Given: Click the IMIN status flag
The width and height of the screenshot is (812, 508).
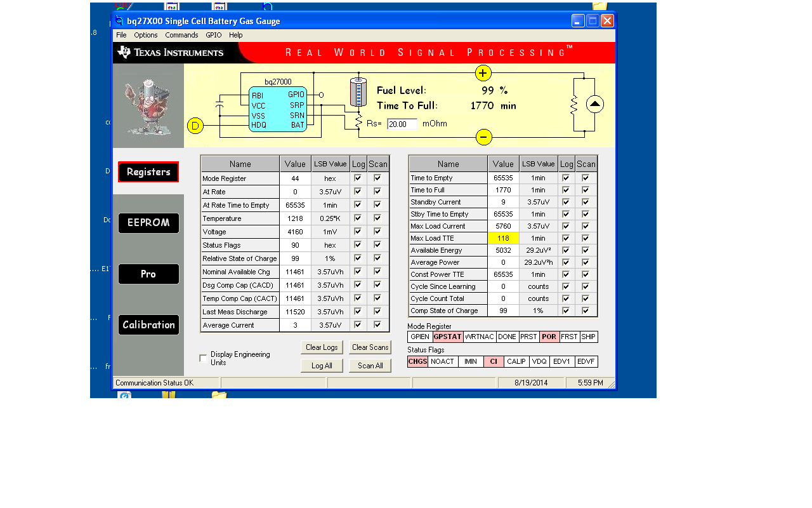Looking at the screenshot, I should 471,362.
